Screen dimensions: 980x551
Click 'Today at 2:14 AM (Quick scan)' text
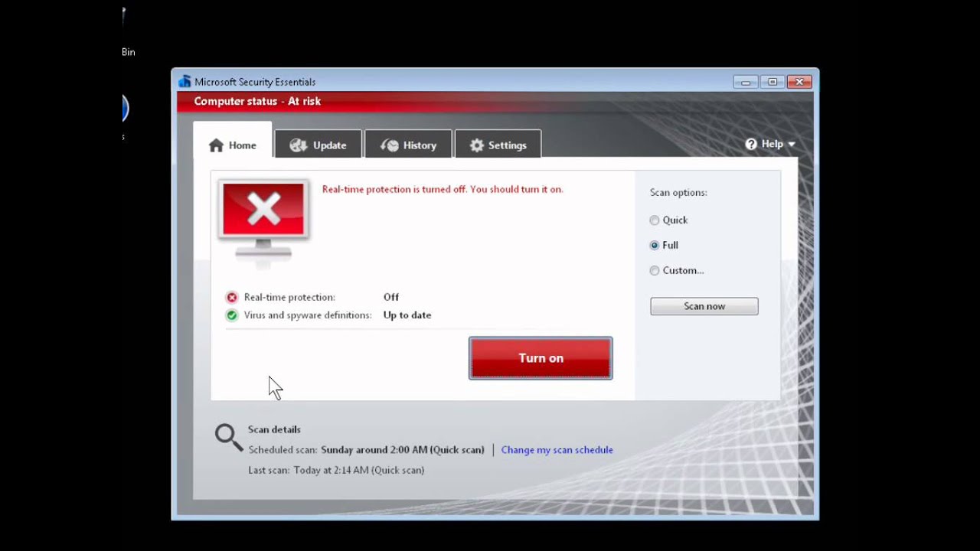point(359,471)
